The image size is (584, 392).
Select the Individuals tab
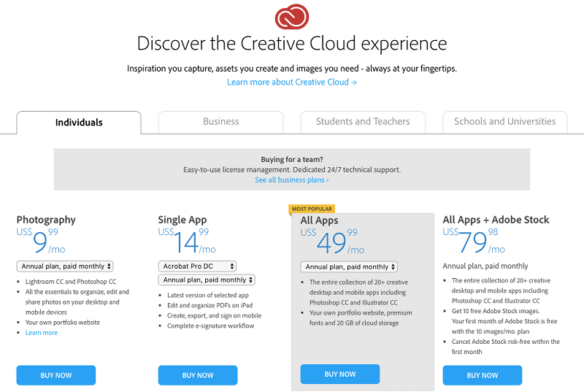[79, 123]
